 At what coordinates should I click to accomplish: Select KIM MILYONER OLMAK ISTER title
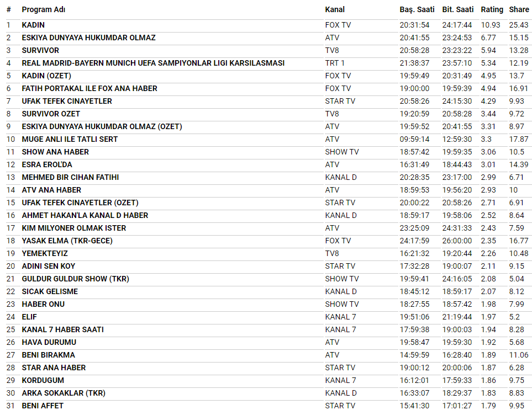click(74, 228)
